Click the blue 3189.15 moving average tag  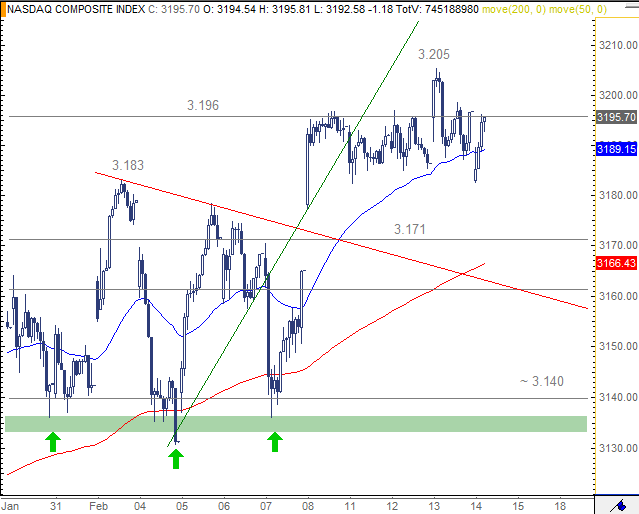pos(616,148)
